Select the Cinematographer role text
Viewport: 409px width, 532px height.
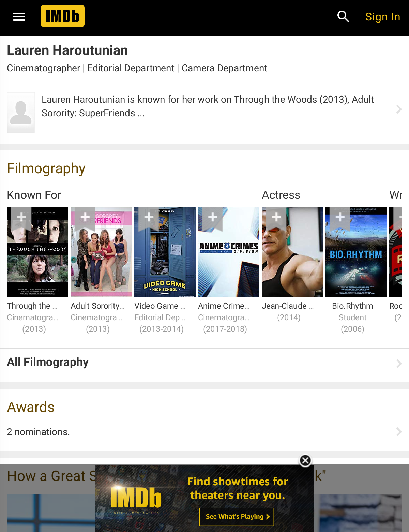[x=44, y=68]
